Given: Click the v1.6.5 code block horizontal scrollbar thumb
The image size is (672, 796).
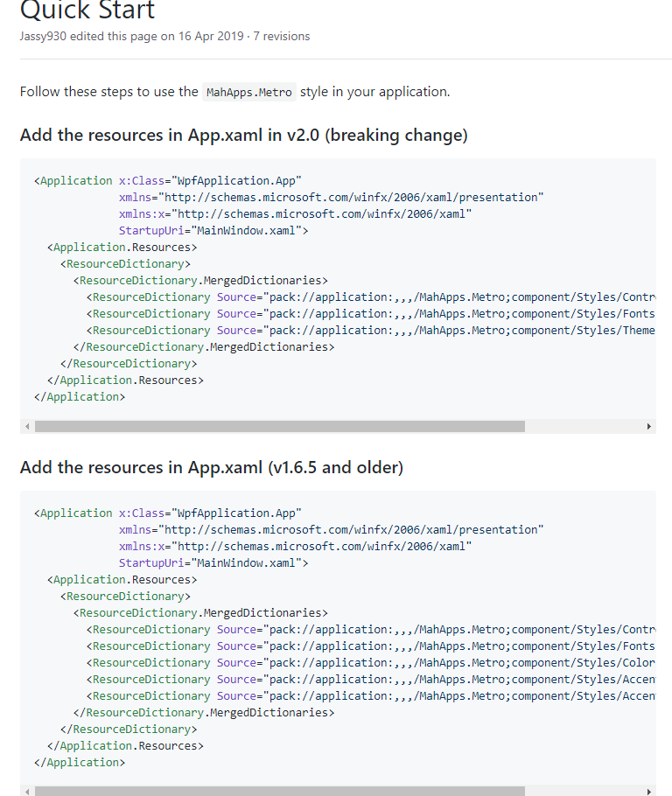Looking at the screenshot, I should click(x=280, y=792).
